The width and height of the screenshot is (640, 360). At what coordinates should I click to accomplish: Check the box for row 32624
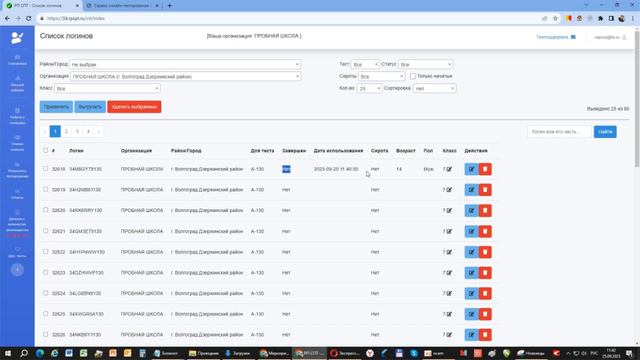click(46, 293)
